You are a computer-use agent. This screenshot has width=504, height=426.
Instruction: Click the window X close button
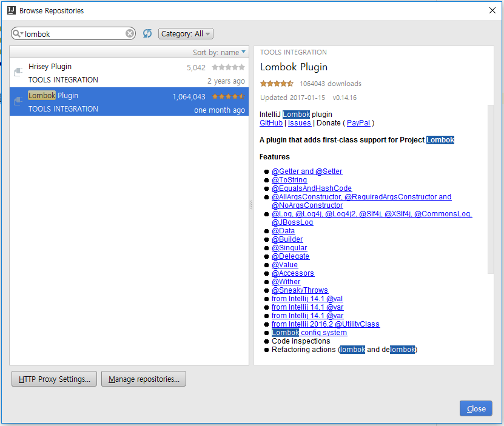coord(492,10)
